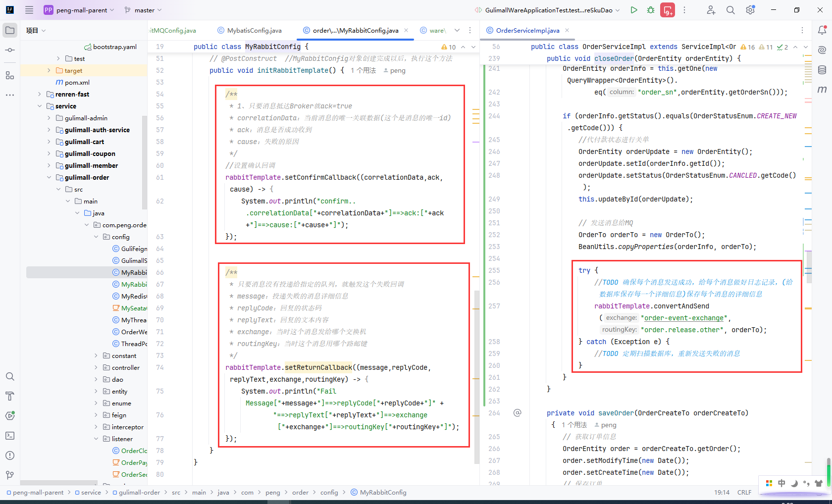Open Search Everywhere magnifier
This screenshot has height=504, width=832.
[x=730, y=10]
